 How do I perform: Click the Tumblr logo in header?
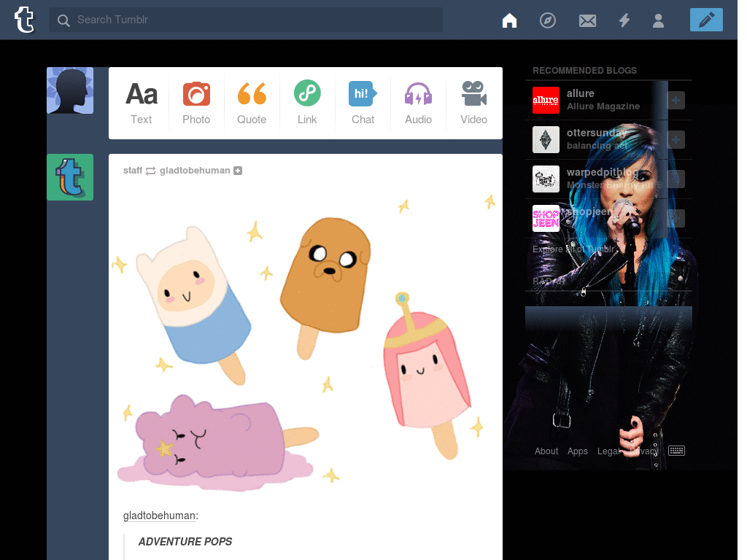click(24, 20)
